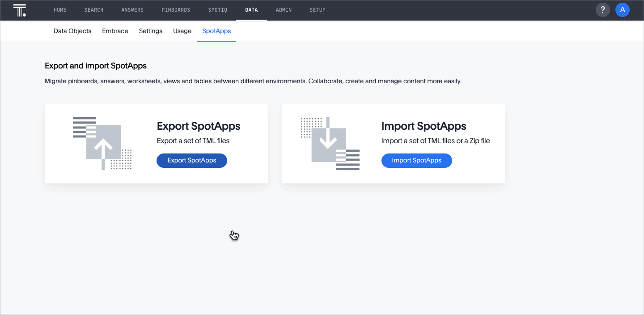This screenshot has height=315, width=644.
Task: Open PINBOARDS in the top navigation
Action: tap(176, 10)
